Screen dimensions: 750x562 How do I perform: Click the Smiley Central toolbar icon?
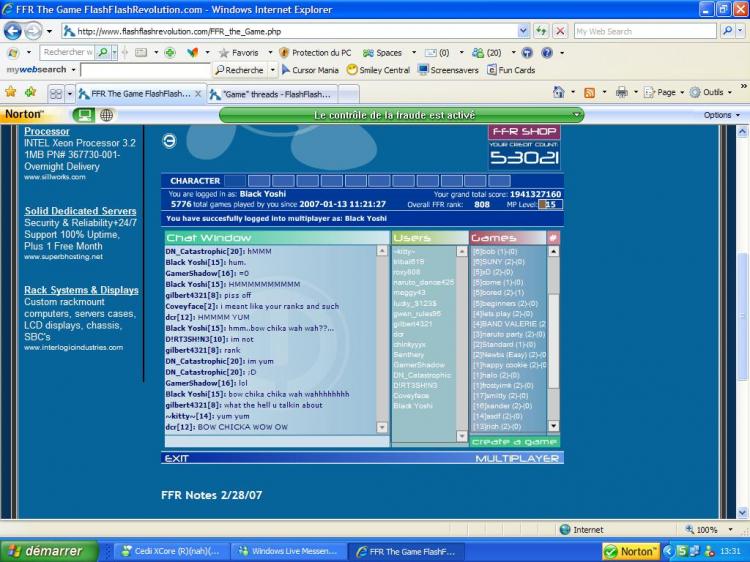click(x=352, y=70)
